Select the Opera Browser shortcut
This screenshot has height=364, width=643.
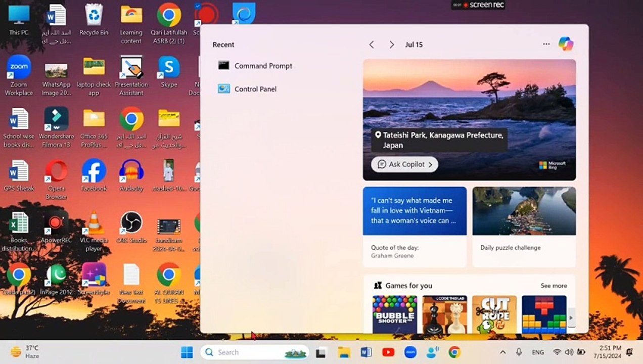[56, 179]
